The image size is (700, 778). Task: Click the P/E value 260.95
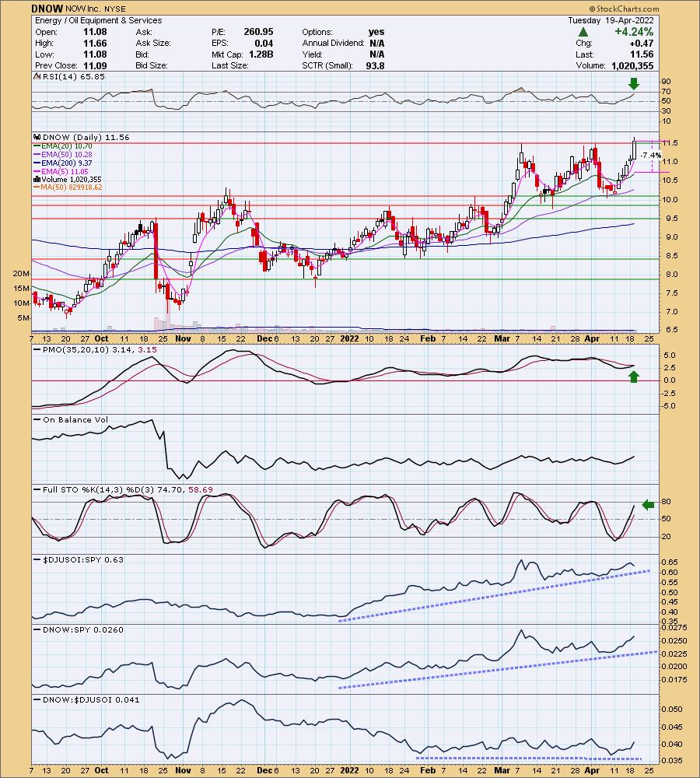tap(258, 32)
